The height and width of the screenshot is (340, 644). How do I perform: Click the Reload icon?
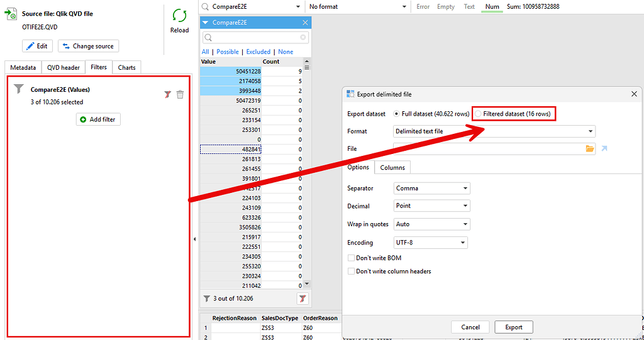pyautogui.click(x=179, y=16)
